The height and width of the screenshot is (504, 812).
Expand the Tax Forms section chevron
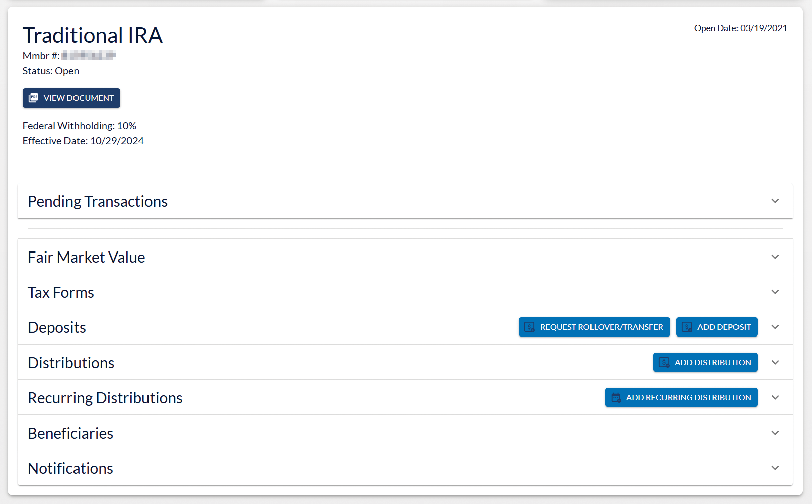pyautogui.click(x=775, y=292)
